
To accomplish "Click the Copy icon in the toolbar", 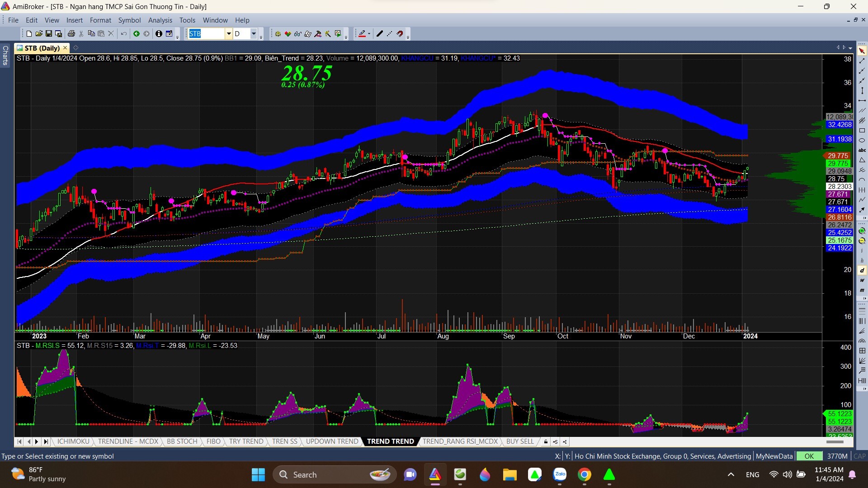I will tap(91, 34).
